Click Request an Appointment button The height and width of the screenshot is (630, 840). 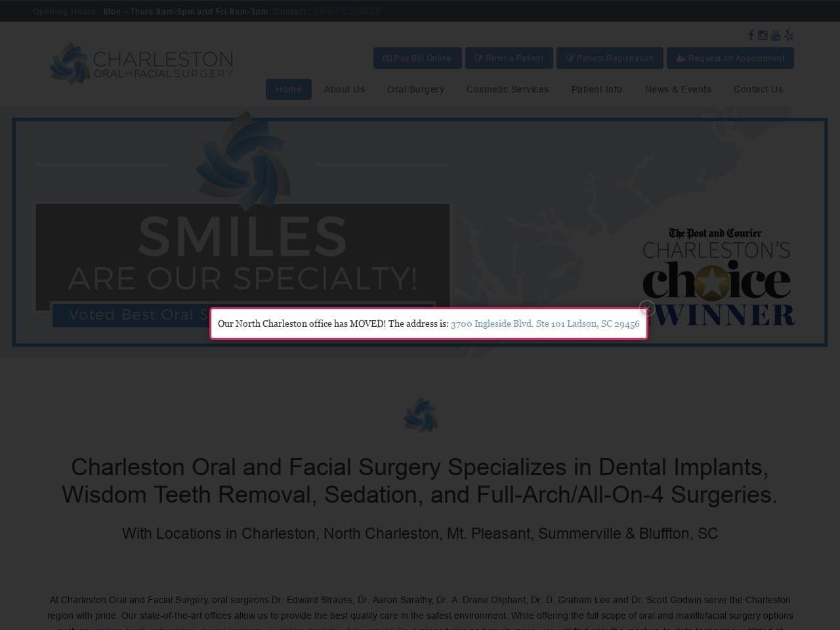pos(730,58)
